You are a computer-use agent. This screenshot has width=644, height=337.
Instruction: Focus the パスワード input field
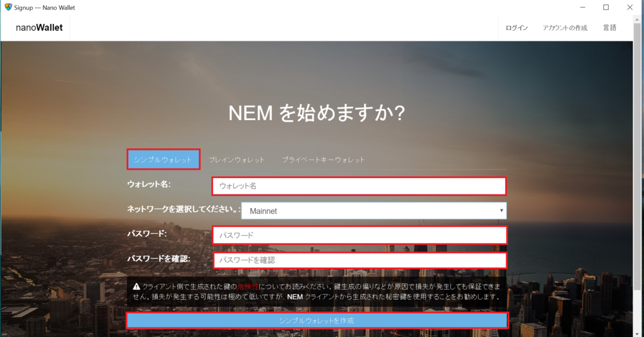359,235
